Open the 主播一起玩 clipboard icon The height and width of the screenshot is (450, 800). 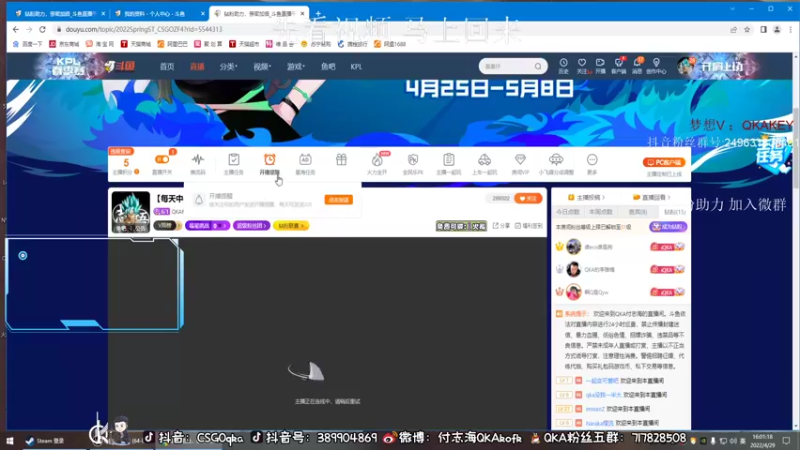(x=448, y=160)
